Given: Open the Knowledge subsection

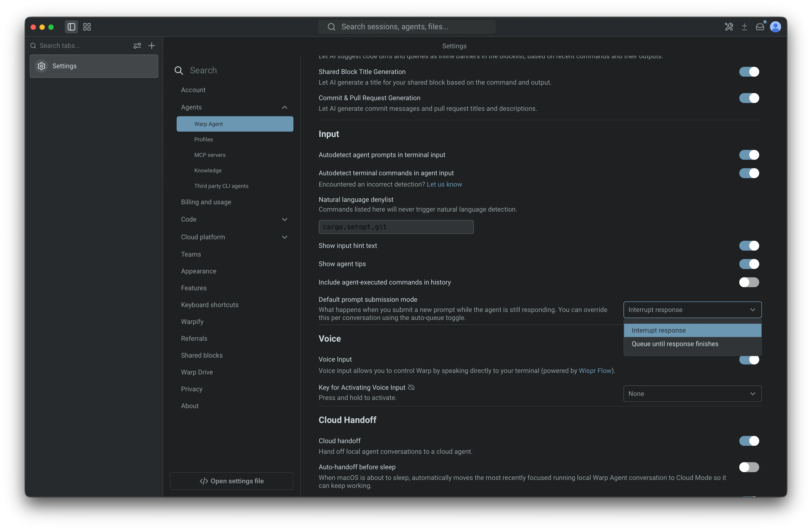Looking at the screenshot, I should pos(208,171).
